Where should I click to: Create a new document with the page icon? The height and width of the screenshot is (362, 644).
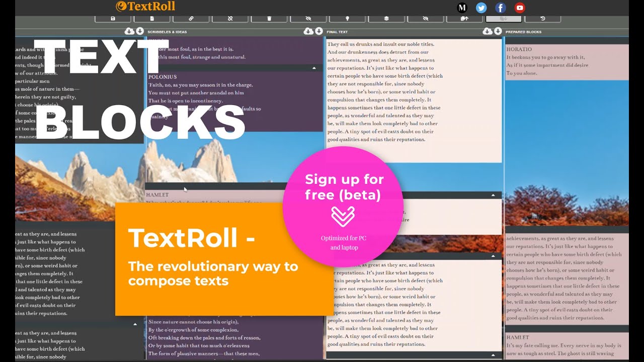tap(152, 19)
